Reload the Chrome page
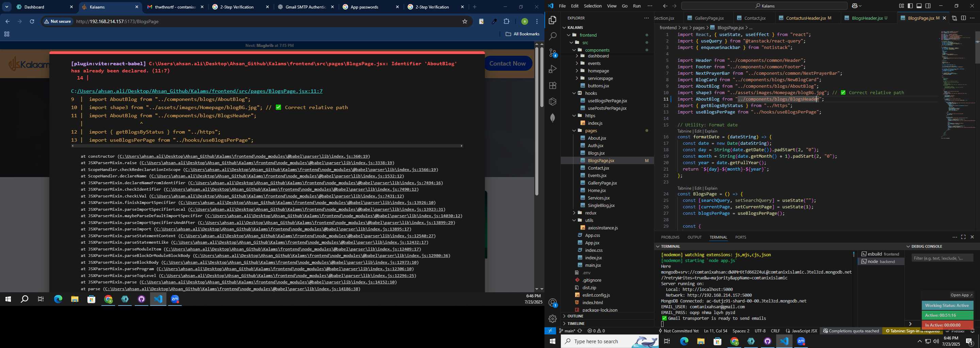 32,22
